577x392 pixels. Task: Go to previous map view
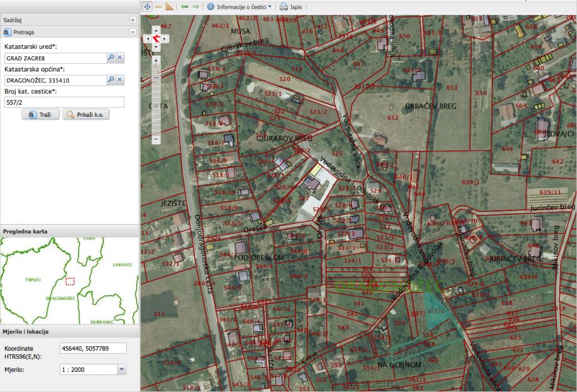185,7
